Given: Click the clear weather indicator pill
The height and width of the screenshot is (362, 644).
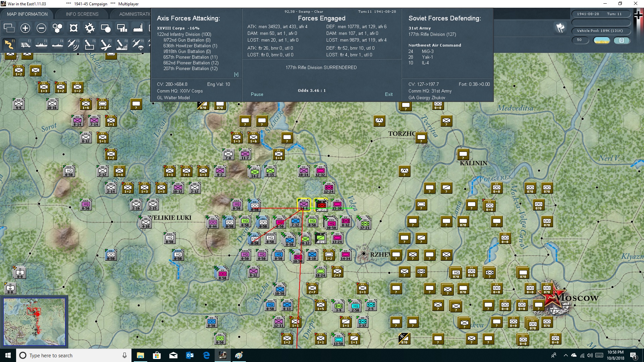Looking at the screenshot, I should pos(602,40).
